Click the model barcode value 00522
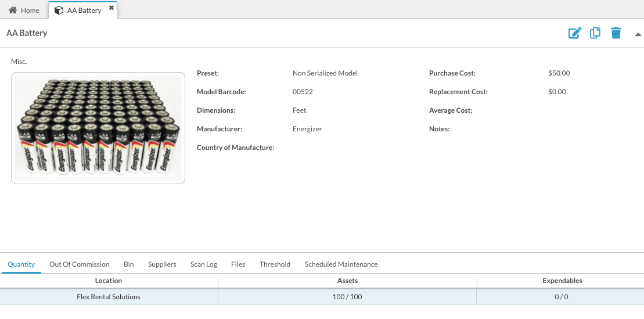644x319 pixels. [303, 92]
